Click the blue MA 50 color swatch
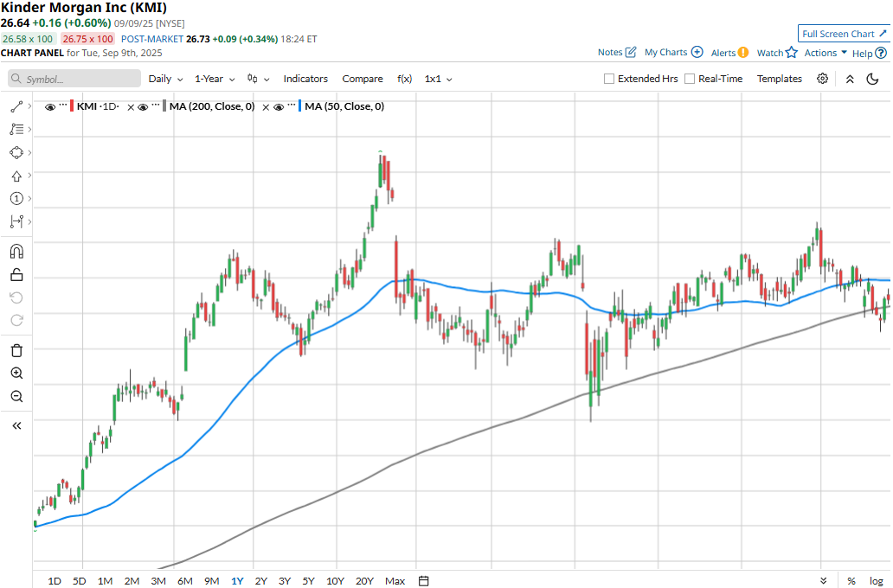The image size is (893, 588). point(299,105)
